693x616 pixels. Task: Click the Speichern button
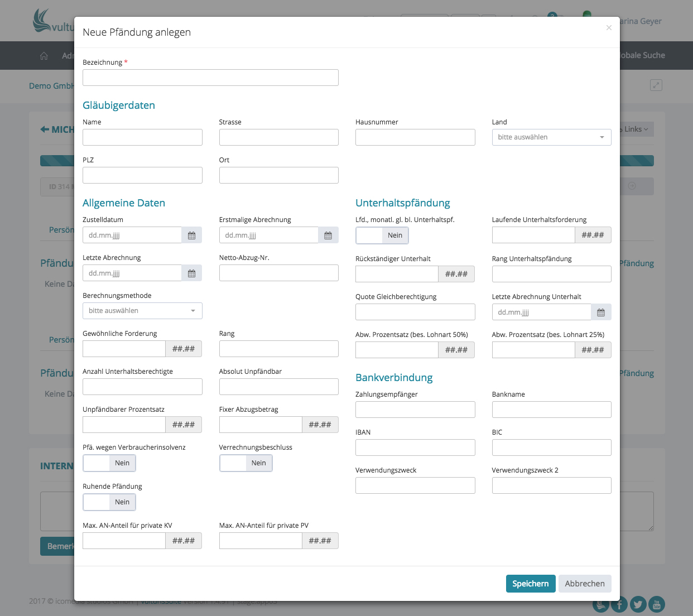(x=530, y=584)
